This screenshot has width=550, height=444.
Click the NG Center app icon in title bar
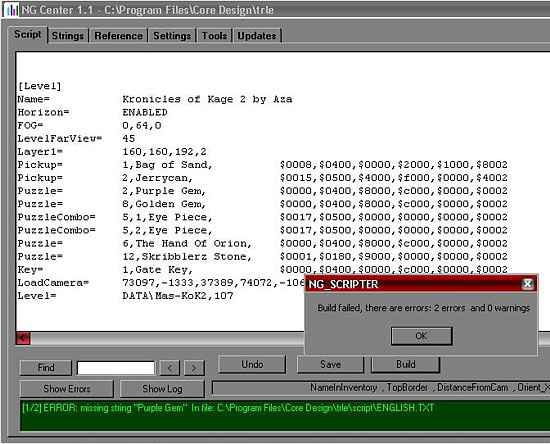pyautogui.click(x=11, y=10)
